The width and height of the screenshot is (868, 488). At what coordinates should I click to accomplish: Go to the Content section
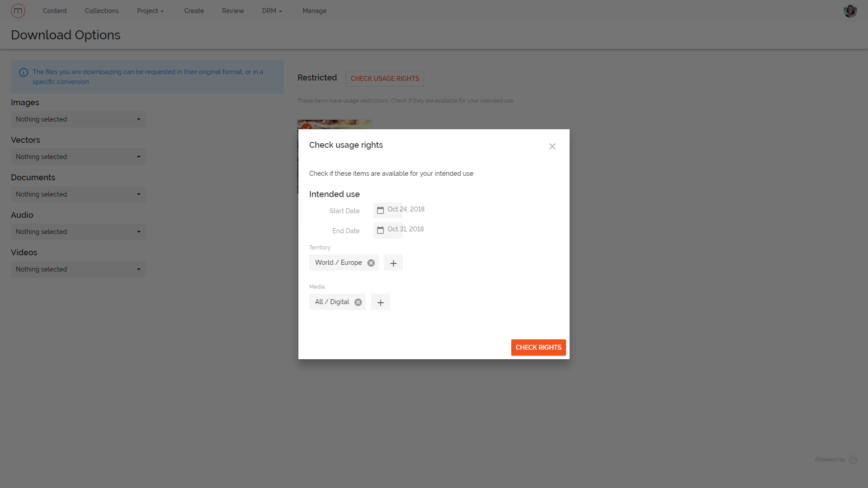[55, 10]
